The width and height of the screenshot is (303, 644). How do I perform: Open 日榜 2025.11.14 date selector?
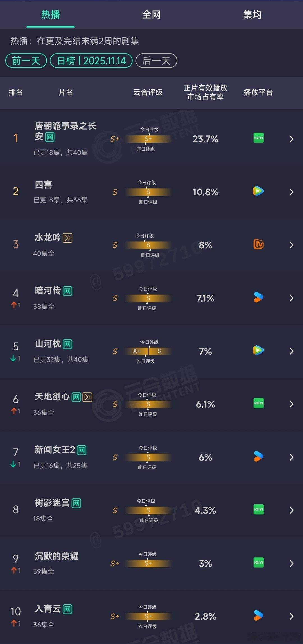91,61
